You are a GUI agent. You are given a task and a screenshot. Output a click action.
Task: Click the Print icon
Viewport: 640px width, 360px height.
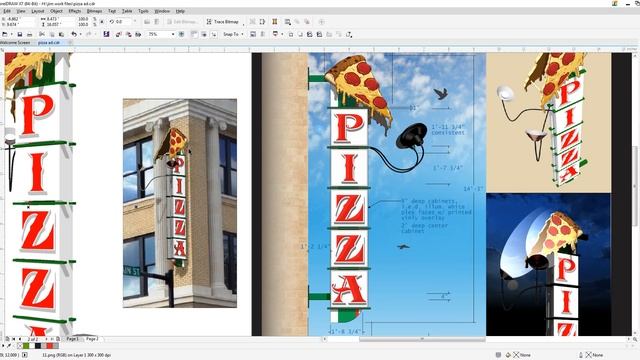[29, 34]
